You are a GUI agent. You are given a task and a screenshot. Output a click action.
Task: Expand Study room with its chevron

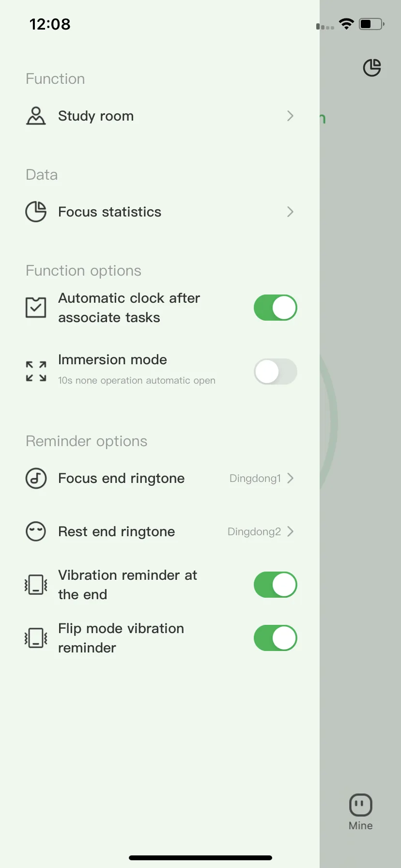[x=290, y=116]
